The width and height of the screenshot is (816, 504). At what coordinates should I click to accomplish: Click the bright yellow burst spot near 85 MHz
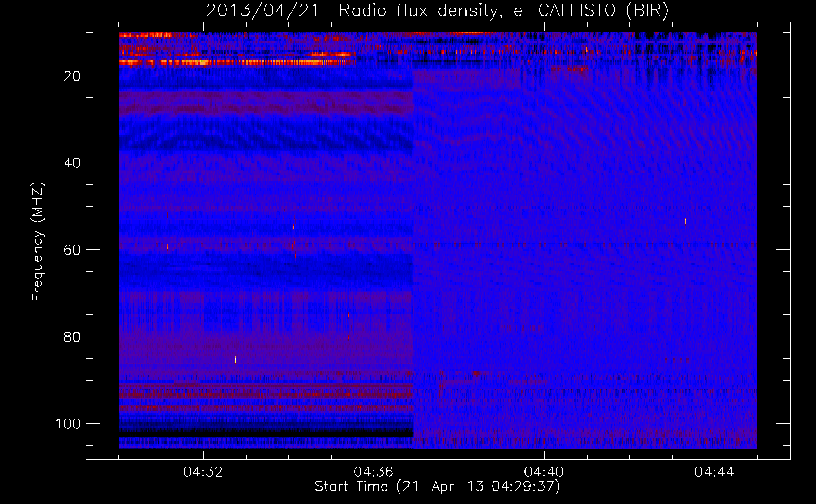pyautogui.click(x=236, y=359)
